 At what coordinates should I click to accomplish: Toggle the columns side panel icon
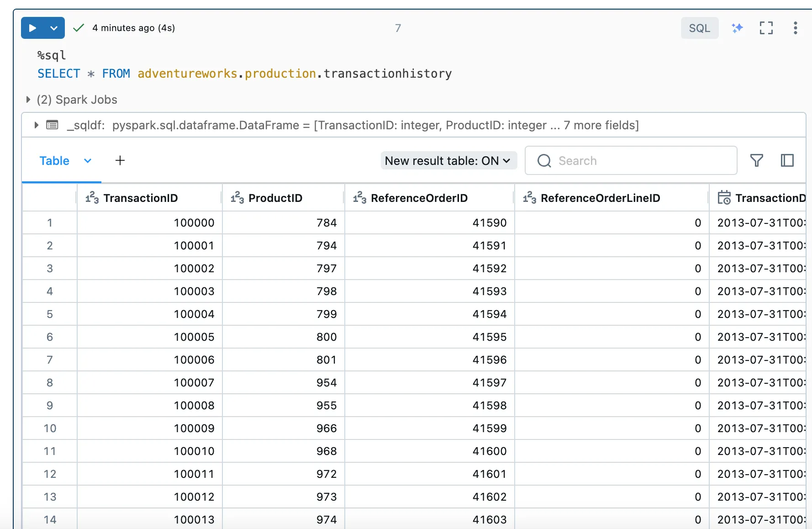coord(787,161)
